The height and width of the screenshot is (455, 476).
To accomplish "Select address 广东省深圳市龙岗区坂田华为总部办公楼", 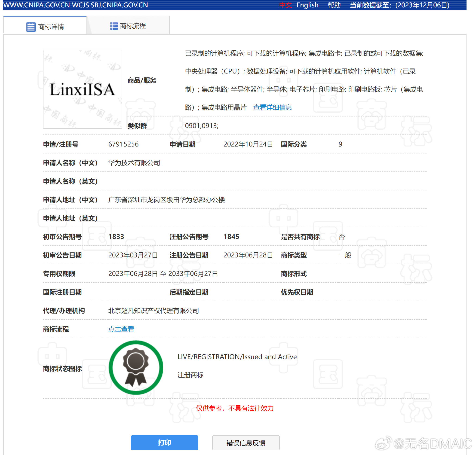I will tap(166, 200).
